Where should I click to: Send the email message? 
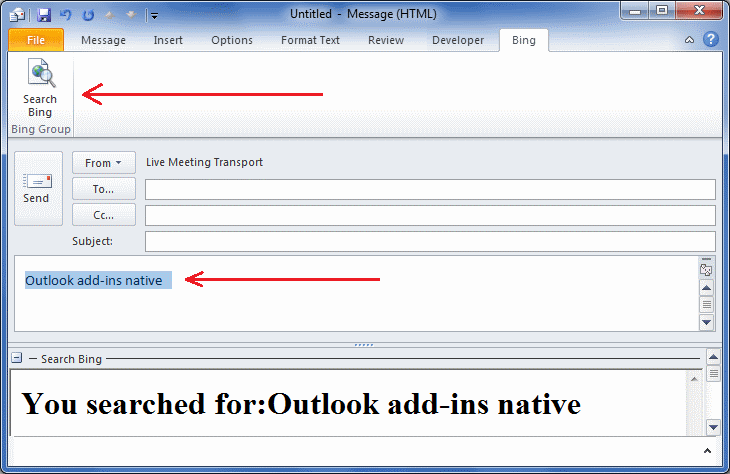(38, 189)
